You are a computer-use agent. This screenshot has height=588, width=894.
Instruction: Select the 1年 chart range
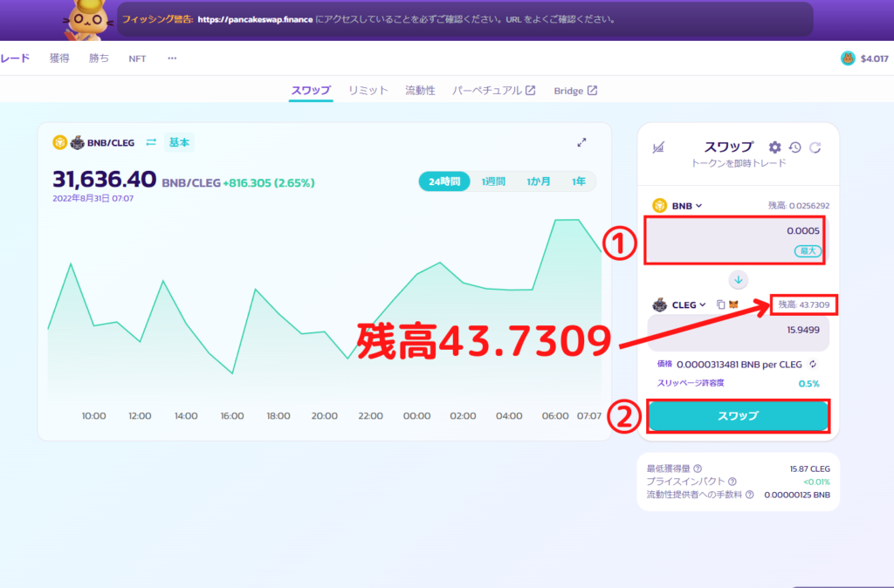click(579, 181)
